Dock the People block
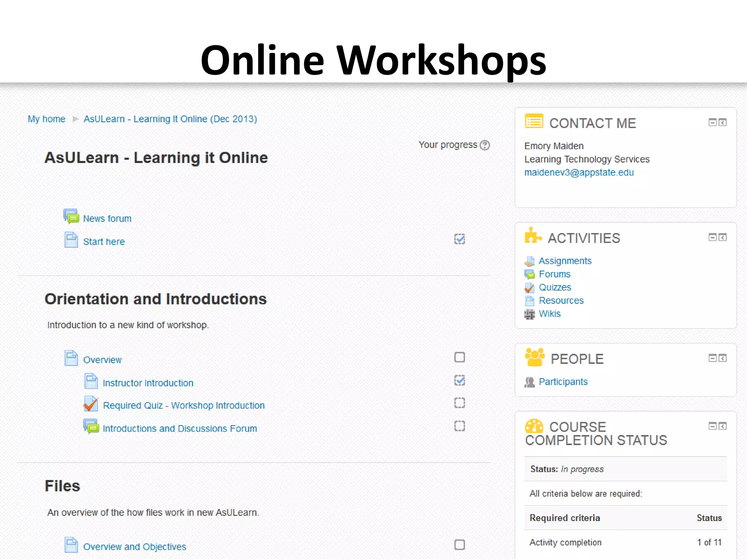Screen dimensions: 747x560 [723, 358]
